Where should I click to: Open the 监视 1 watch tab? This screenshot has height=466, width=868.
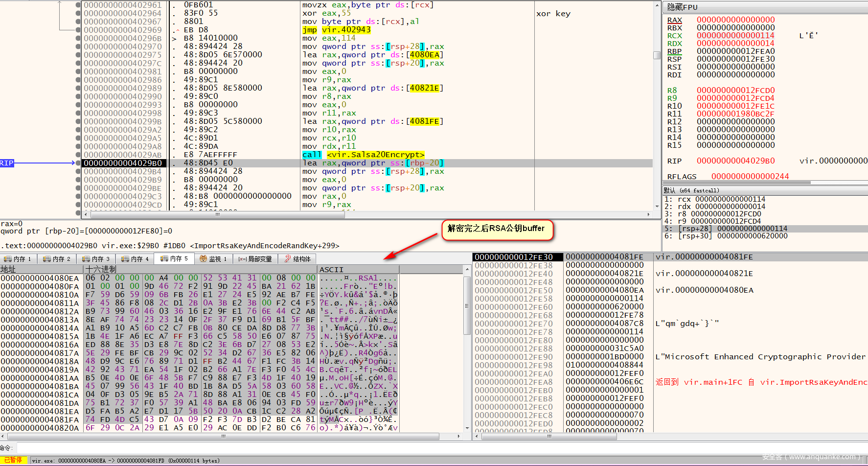[x=213, y=259]
